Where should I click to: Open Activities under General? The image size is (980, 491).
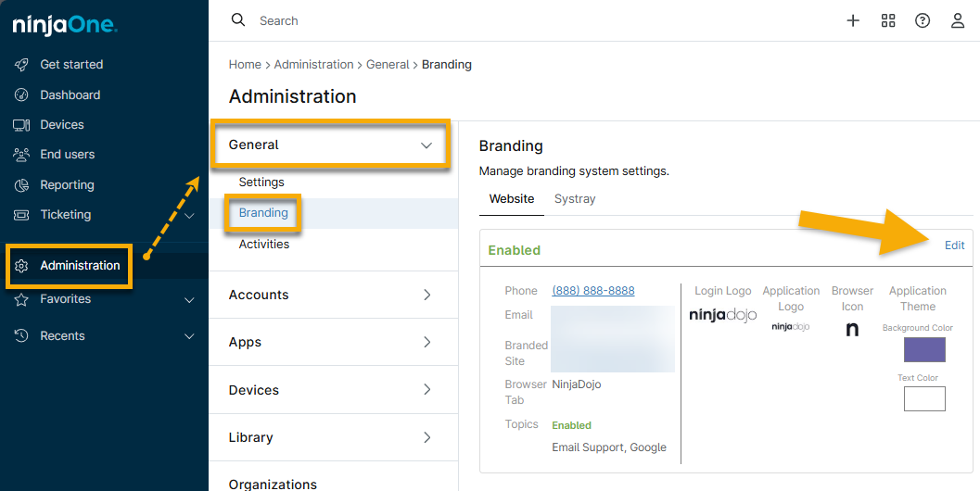pyautogui.click(x=264, y=245)
